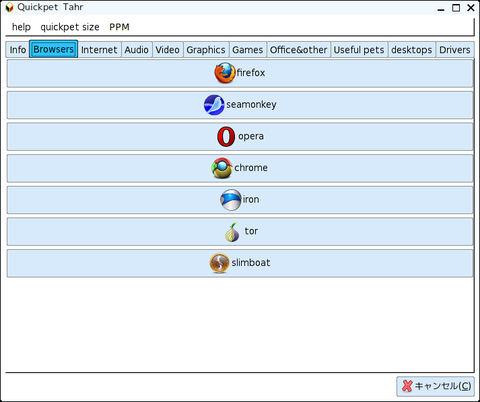
Task: Switch to the desktops tab
Action: coord(412,50)
